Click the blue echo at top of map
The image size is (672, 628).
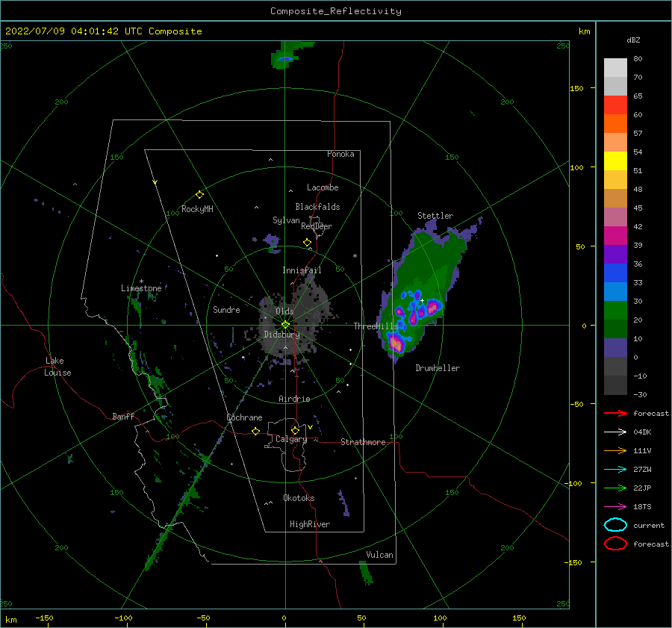pyautogui.click(x=285, y=59)
